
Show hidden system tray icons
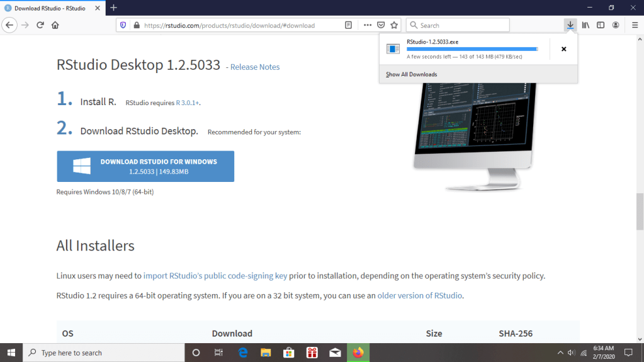[560, 353]
